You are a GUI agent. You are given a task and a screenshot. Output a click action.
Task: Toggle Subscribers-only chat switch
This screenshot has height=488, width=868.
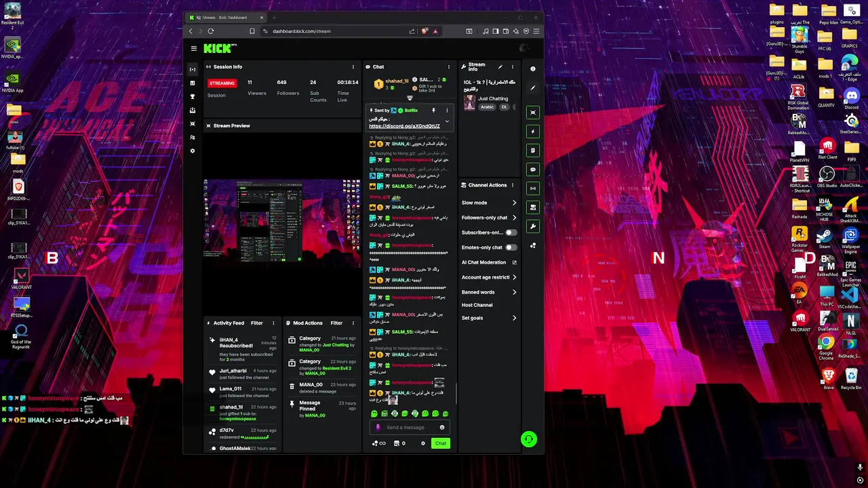coord(511,232)
